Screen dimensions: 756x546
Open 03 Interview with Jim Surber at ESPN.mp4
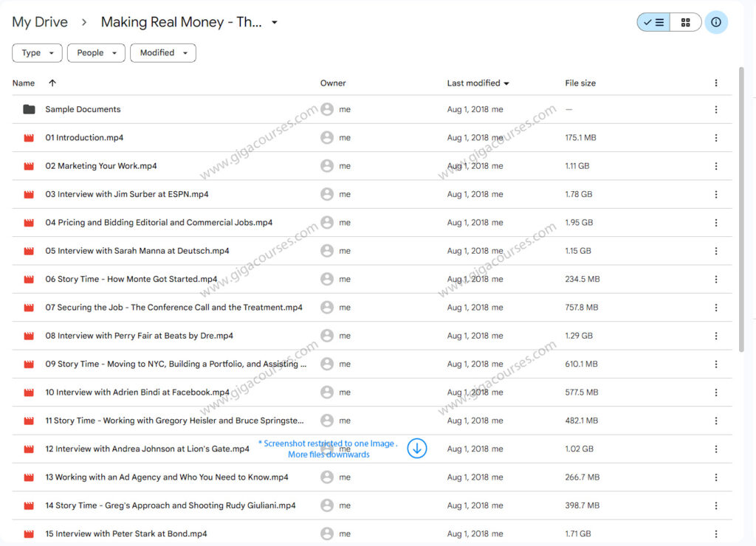(x=127, y=195)
